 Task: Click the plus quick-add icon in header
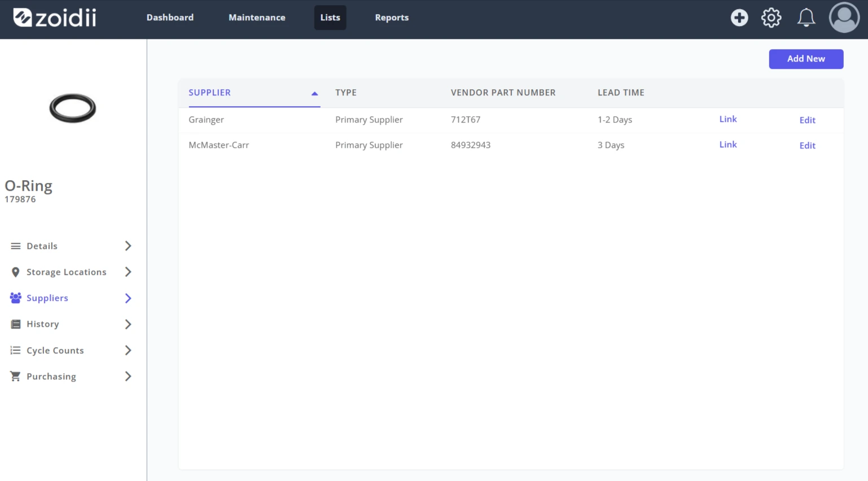point(739,18)
